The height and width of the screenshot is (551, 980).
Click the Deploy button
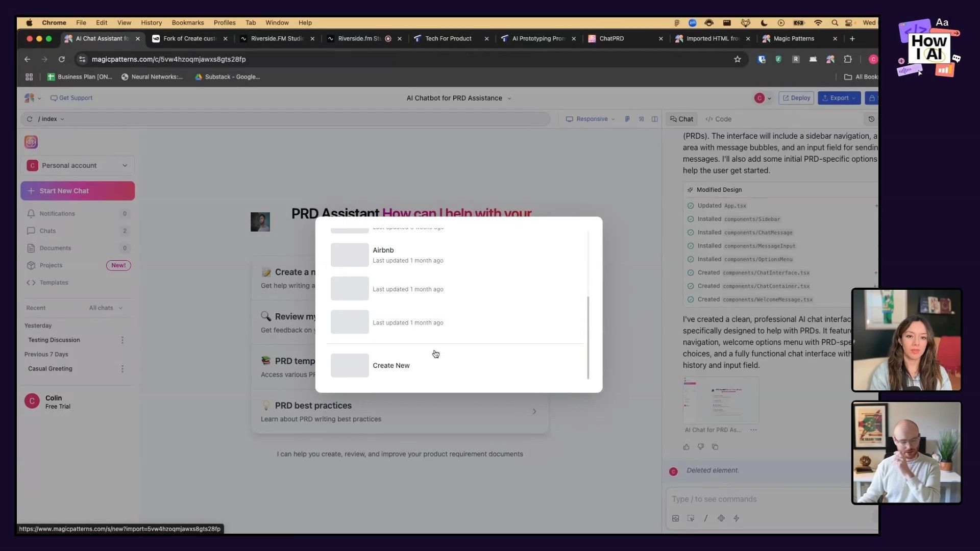click(x=796, y=98)
